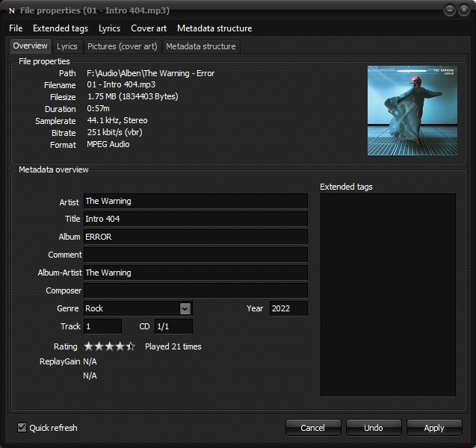Screen dimensions: 476x448
Task: Open the Extended tags menu
Action: point(60,28)
